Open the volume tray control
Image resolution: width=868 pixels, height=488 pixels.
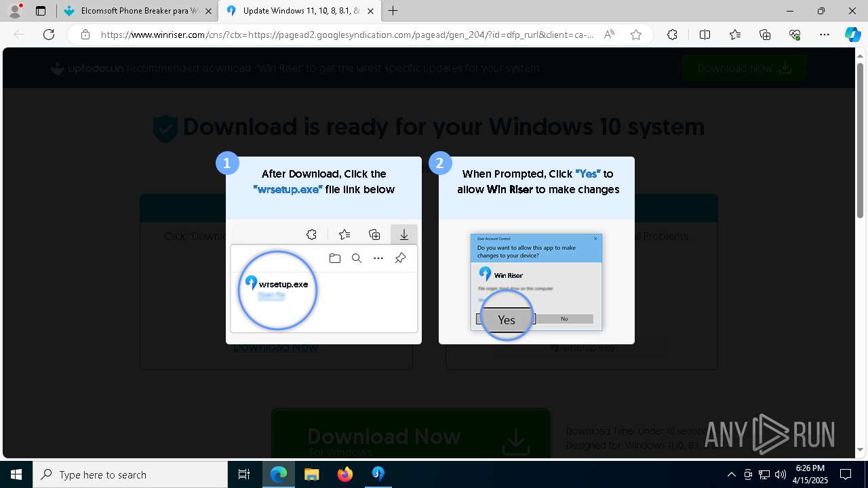(781, 474)
